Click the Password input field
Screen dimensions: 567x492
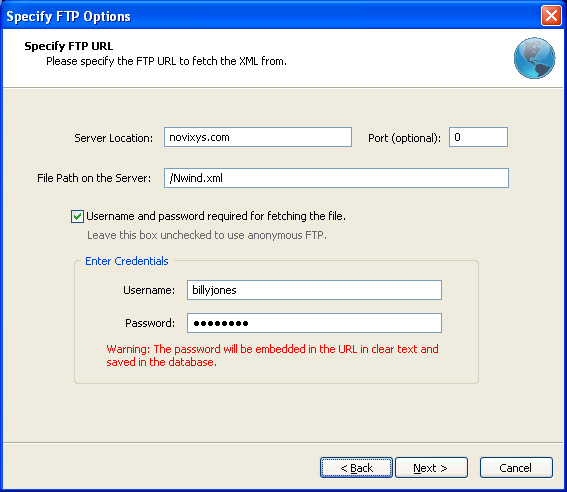coord(314,323)
